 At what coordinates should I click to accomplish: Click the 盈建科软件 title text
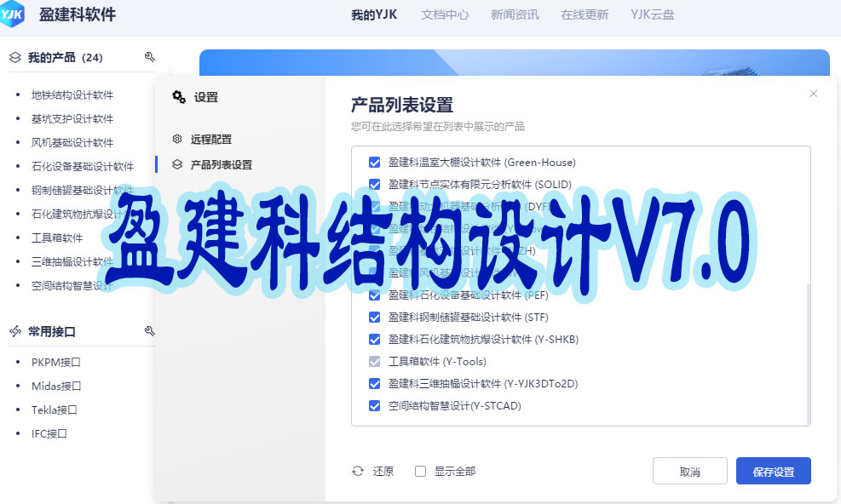pos(78,14)
